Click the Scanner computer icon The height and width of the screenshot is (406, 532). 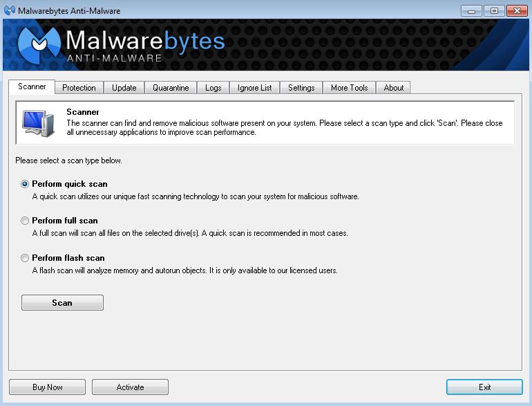coord(38,123)
